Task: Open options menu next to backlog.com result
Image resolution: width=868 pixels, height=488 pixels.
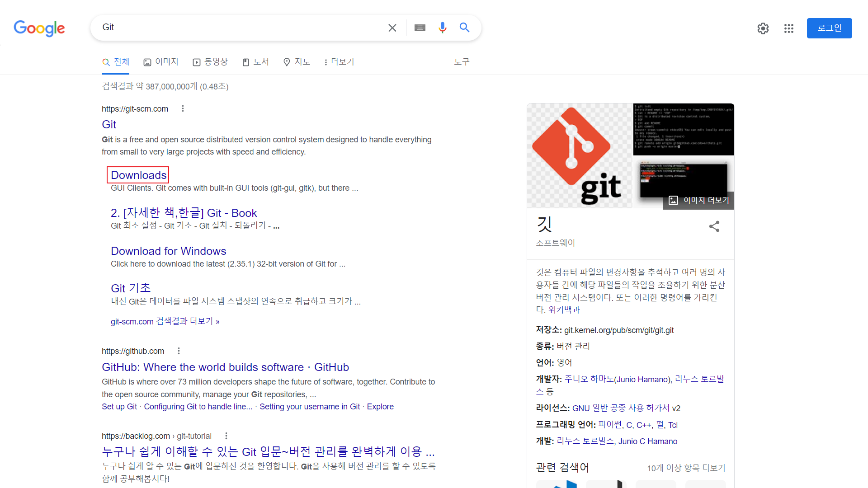Action: [x=226, y=436]
